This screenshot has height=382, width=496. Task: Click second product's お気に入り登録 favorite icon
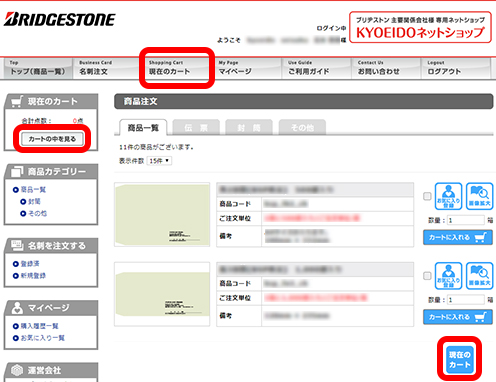(x=448, y=276)
